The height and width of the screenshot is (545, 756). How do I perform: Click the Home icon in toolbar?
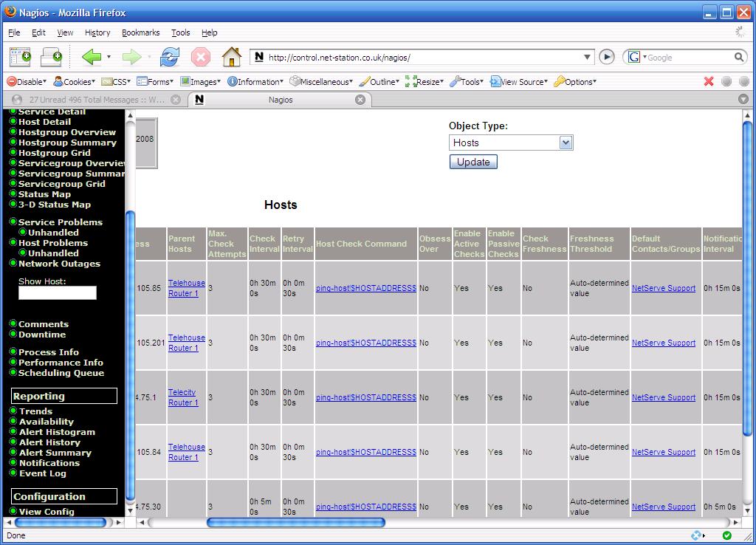(x=231, y=57)
